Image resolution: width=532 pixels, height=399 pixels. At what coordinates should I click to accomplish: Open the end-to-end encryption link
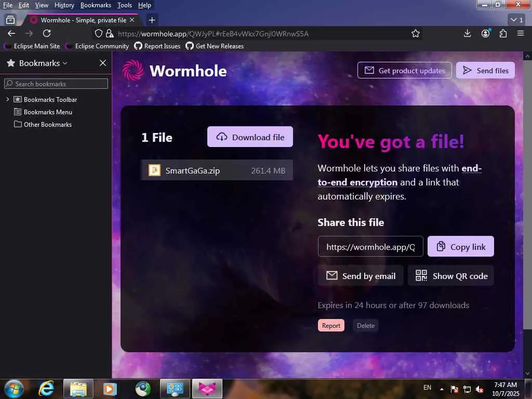[357, 182]
